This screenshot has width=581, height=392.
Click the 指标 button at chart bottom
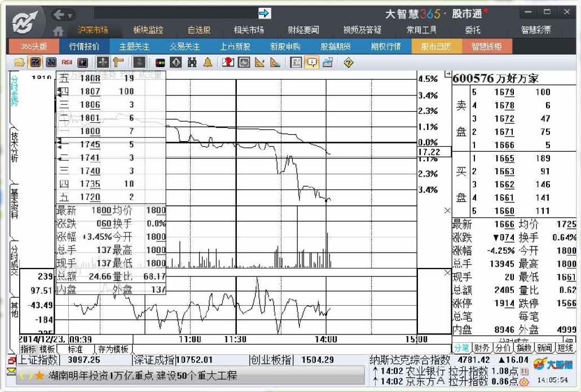pyautogui.click(x=28, y=349)
